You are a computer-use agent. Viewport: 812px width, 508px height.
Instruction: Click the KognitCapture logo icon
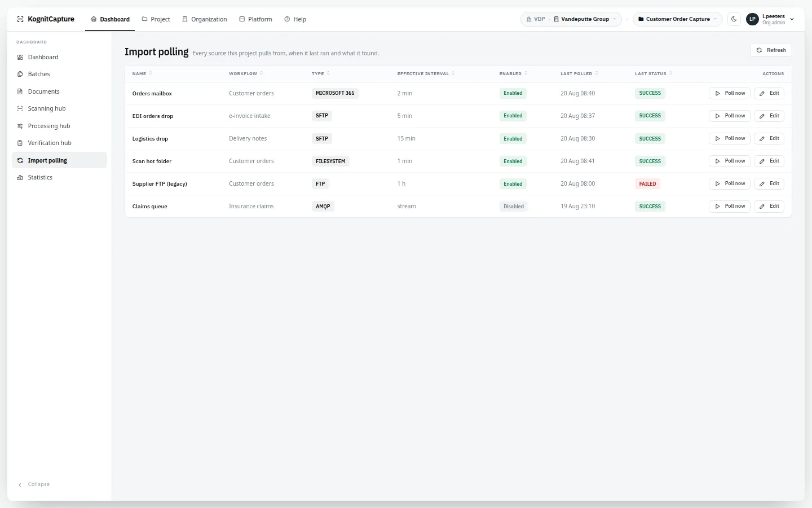coord(20,19)
